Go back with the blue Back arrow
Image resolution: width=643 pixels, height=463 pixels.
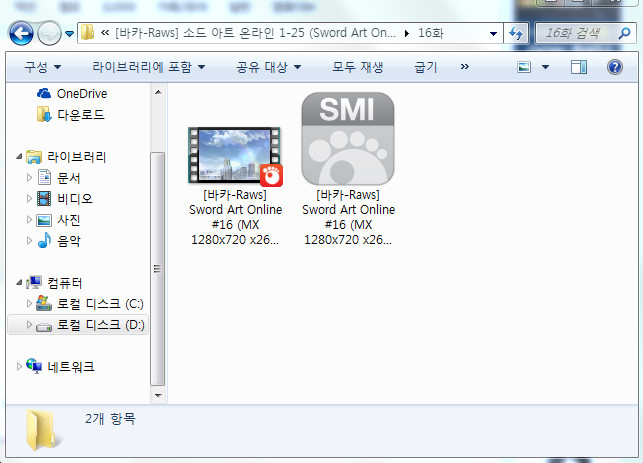[21, 33]
